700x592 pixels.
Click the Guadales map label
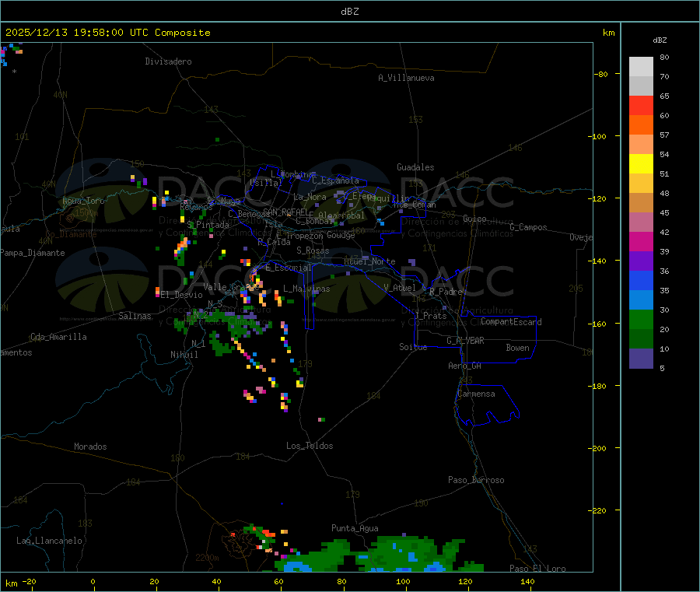coord(415,167)
